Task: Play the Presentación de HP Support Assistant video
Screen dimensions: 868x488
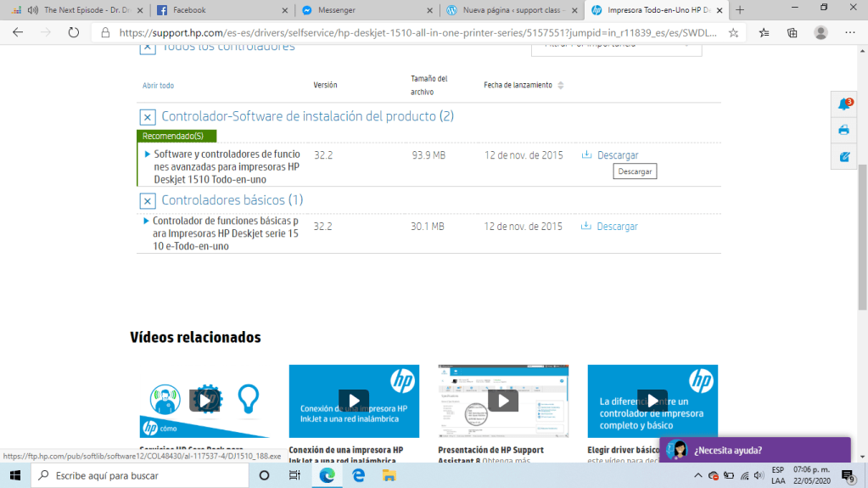Action: (x=503, y=401)
